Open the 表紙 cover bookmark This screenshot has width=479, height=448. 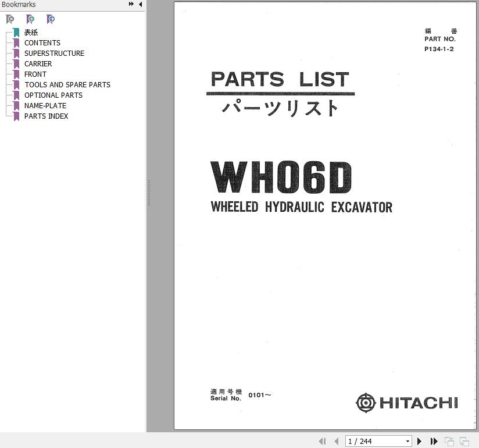31,33
